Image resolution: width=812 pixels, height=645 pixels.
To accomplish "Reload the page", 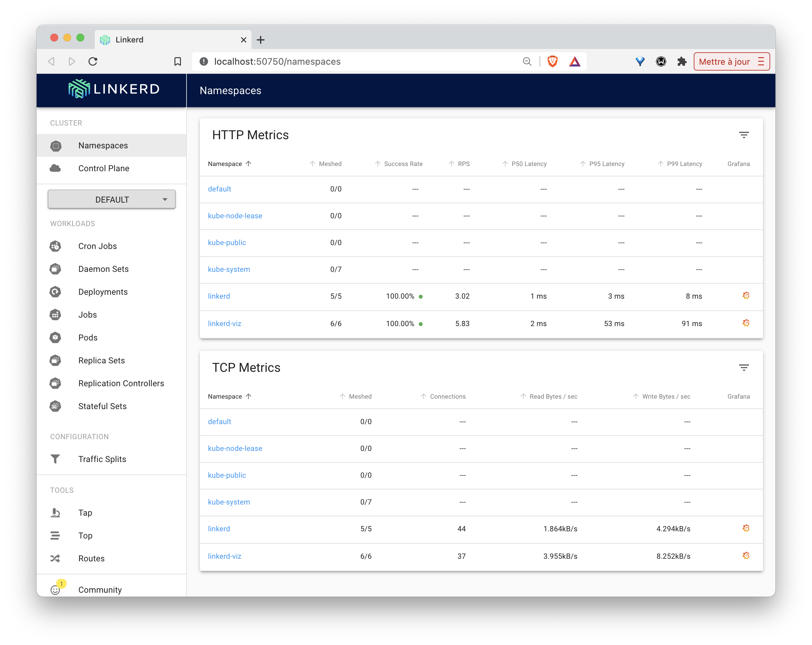I will (93, 61).
